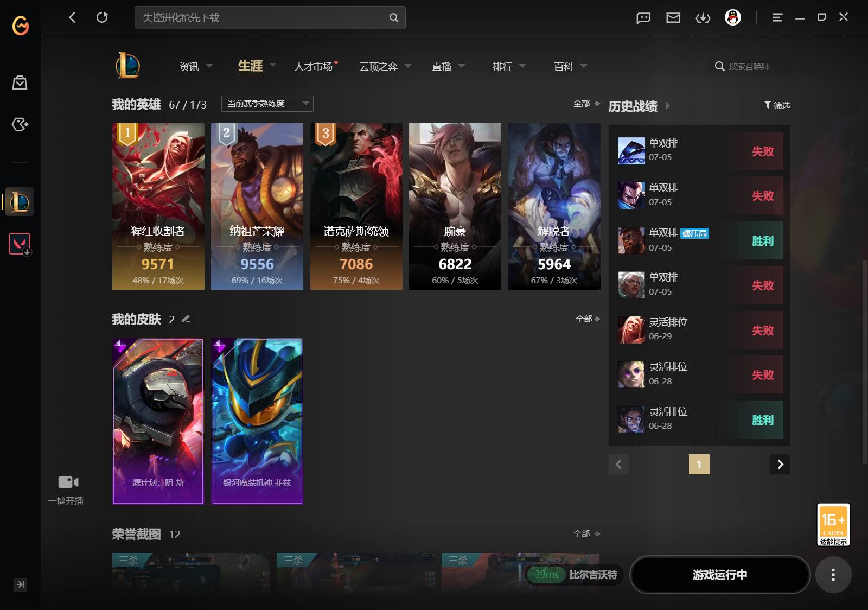This screenshot has height=610, width=868.
Task: Click the one-key streaming camera icon
Action: pos(68,482)
